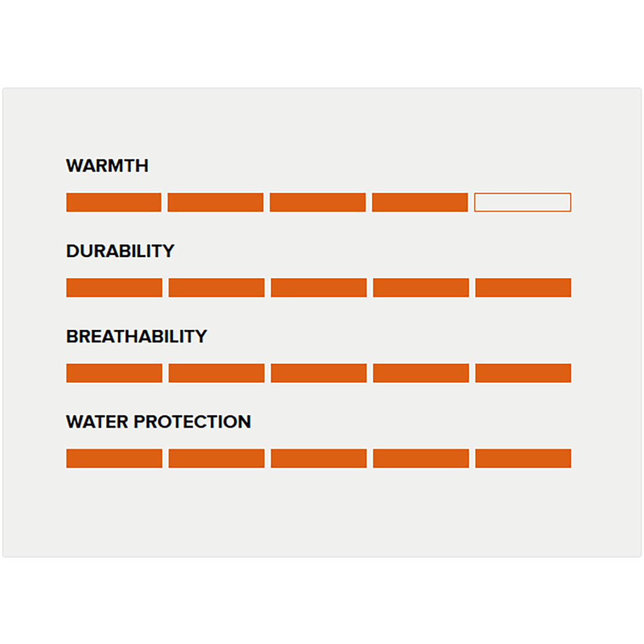The width and height of the screenshot is (644, 644).
Task: Select the second Durability rating segment
Action: click(217, 287)
